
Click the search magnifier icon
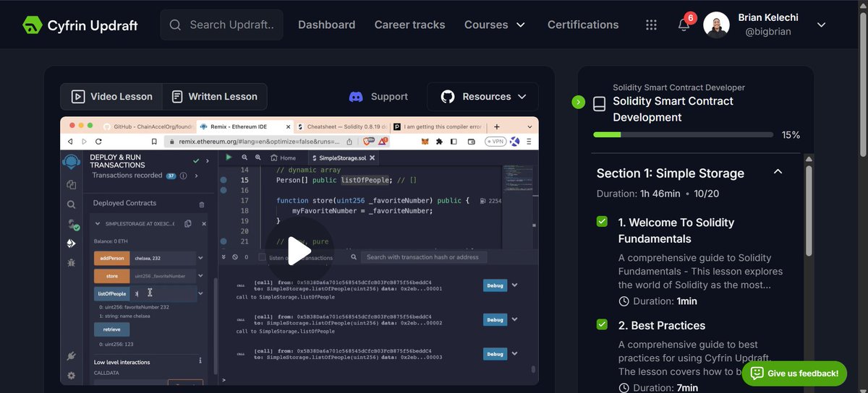175,25
